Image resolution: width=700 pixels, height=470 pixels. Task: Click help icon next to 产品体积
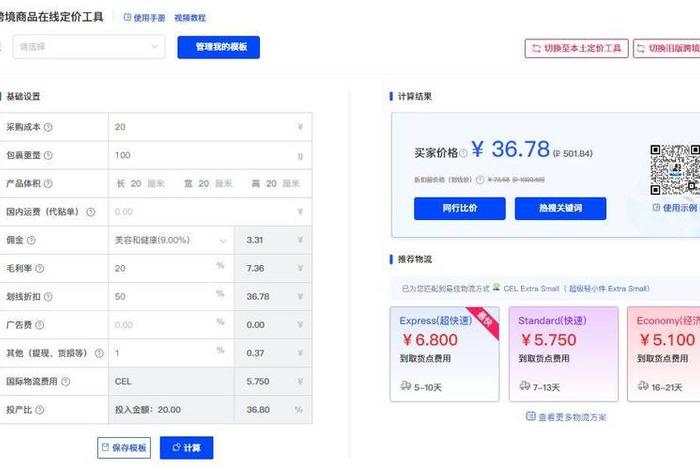pyautogui.click(x=48, y=183)
